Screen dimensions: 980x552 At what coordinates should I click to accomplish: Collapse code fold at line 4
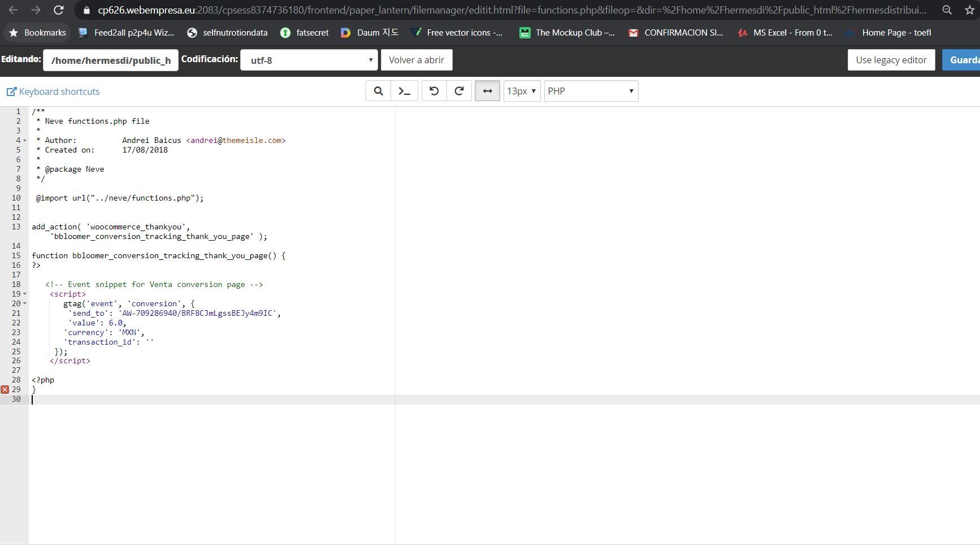click(x=25, y=141)
